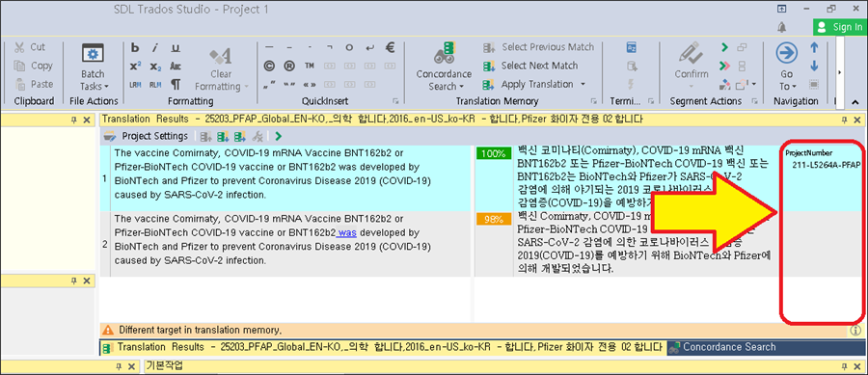Open Translation Memory group dialog launcher
This screenshot has height=375, width=868.
pyautogui.click(x=593, y=101)
